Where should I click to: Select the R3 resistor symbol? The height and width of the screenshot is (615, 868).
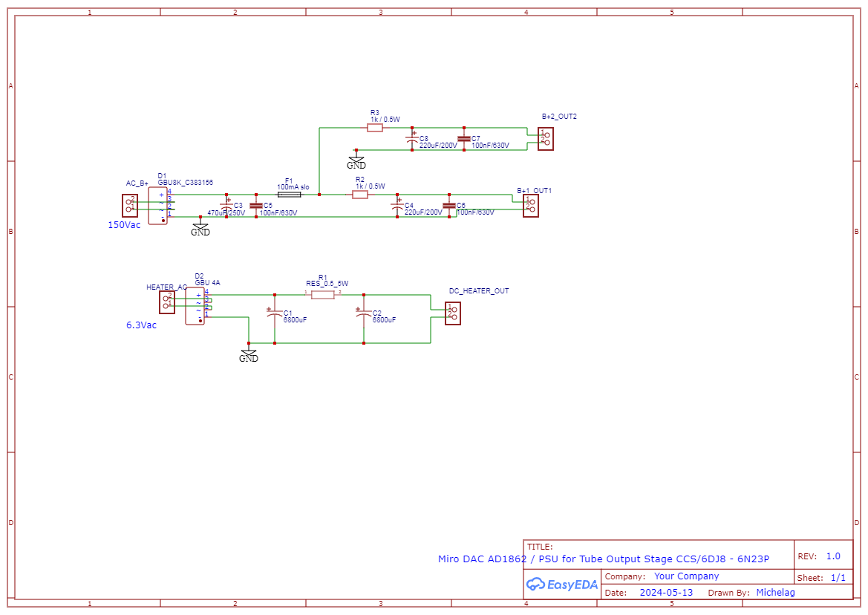[375, 128]
